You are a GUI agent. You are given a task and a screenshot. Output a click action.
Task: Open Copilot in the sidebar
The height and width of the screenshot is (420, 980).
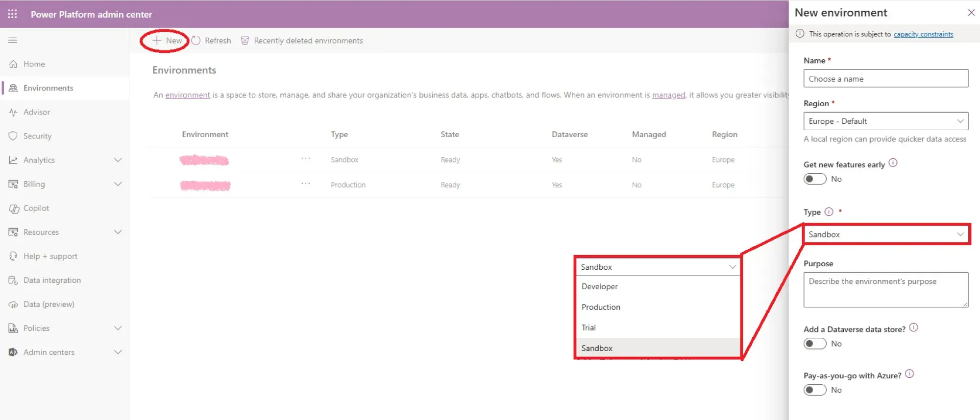pyautogui.click(x=65, y=208)
